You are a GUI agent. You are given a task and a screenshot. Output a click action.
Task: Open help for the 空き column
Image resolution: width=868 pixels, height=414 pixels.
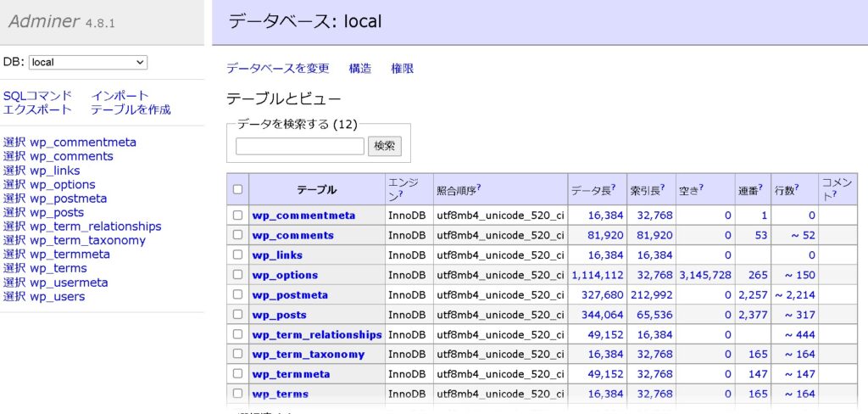[702, 187]
